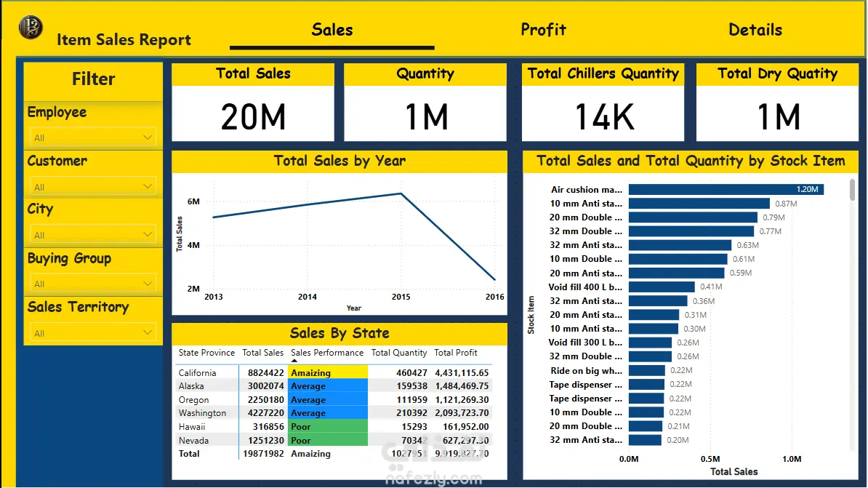
Task: Click the 2015 peak on sales line
Action: pos(401,193)
